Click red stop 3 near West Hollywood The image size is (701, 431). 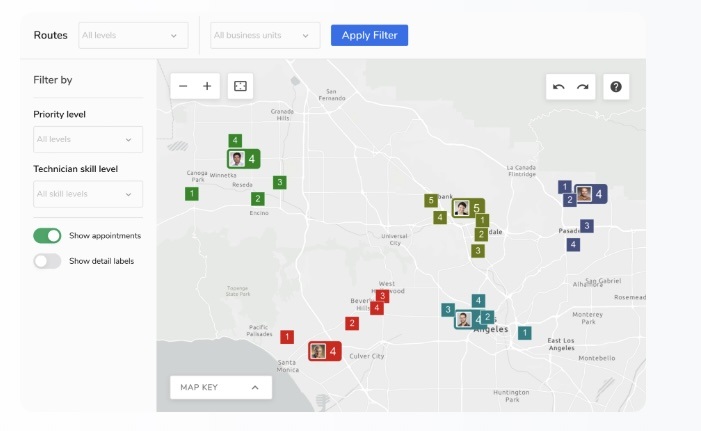[x=382, y=296]
